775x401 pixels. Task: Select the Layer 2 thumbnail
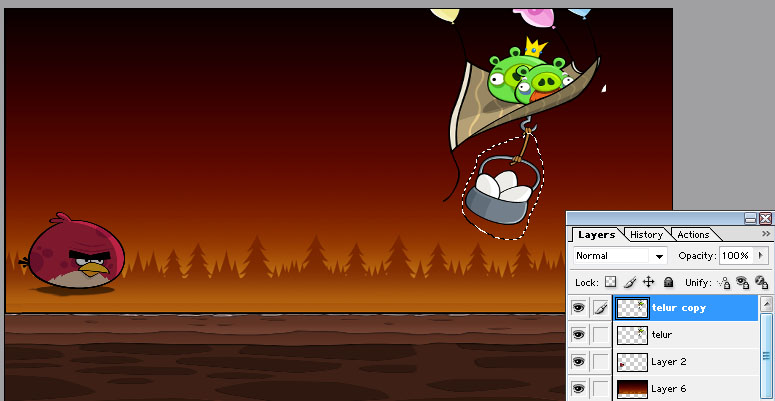click(x=632, y=362)
